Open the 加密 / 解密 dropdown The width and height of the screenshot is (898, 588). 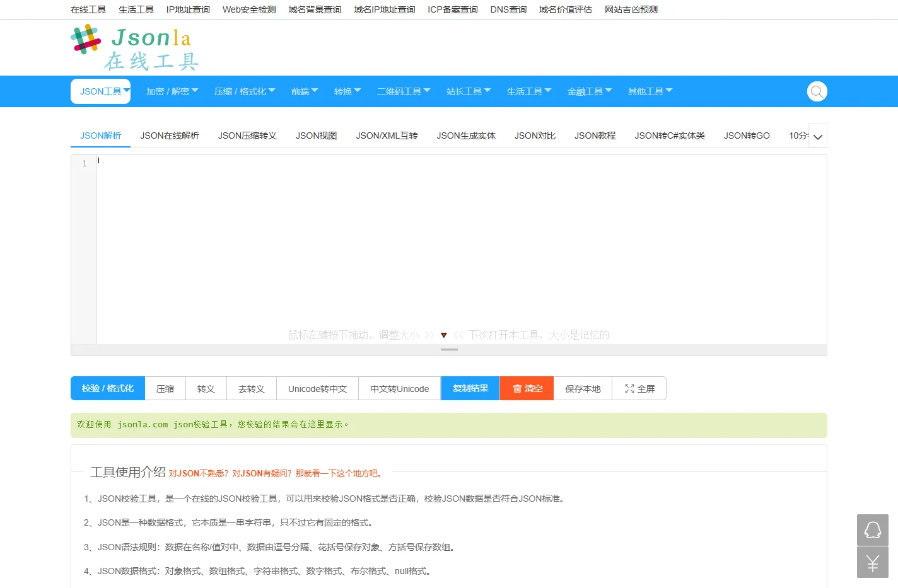point(172,91)
